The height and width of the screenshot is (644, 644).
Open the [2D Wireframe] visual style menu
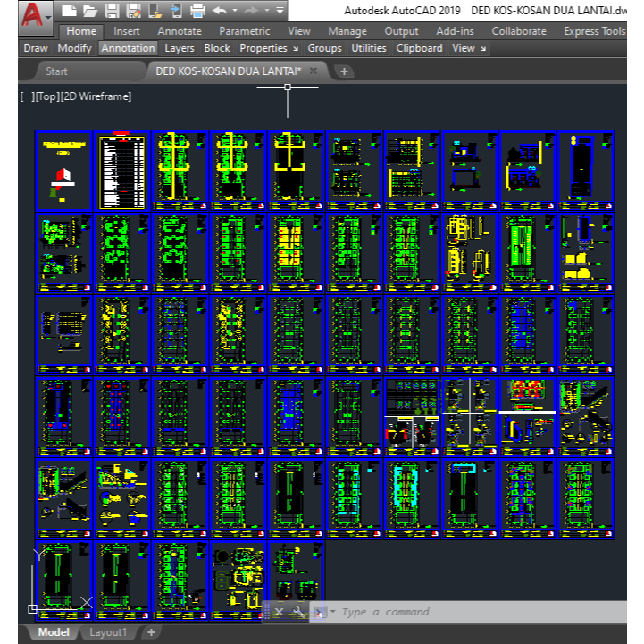[x=96, y=96]
